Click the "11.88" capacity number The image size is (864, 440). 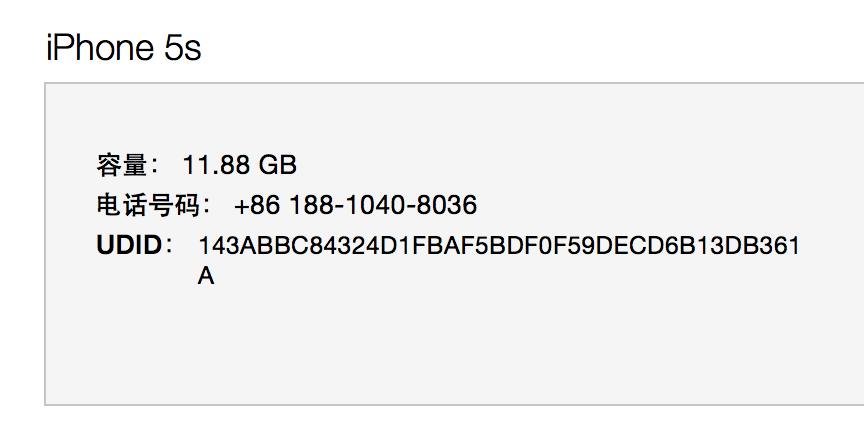click(217, 165)
